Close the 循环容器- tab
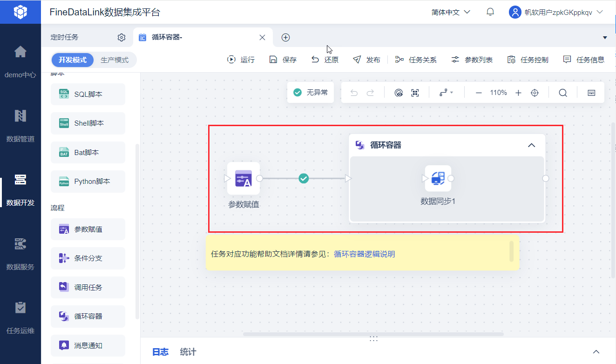The width and height of the screenshot is (616, 364). tap(262, 37)
